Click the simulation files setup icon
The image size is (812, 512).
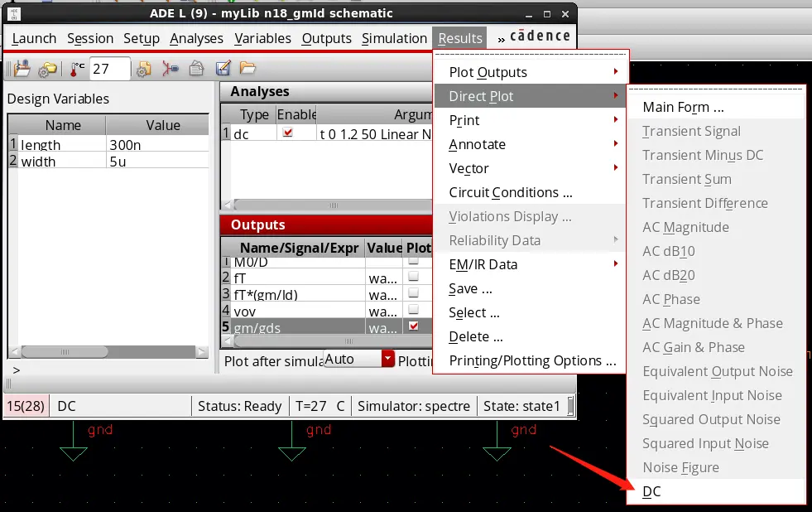pyautogui.click(x=22, y=69)
